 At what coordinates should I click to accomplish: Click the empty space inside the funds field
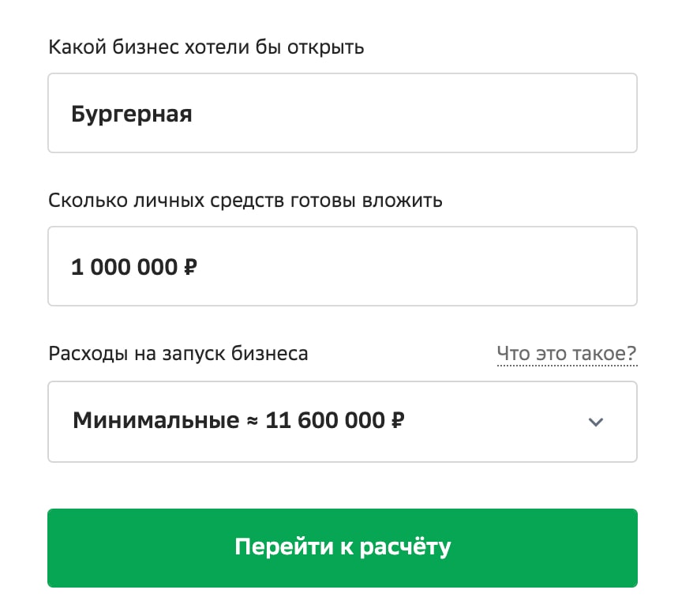[x=415, y=266]
